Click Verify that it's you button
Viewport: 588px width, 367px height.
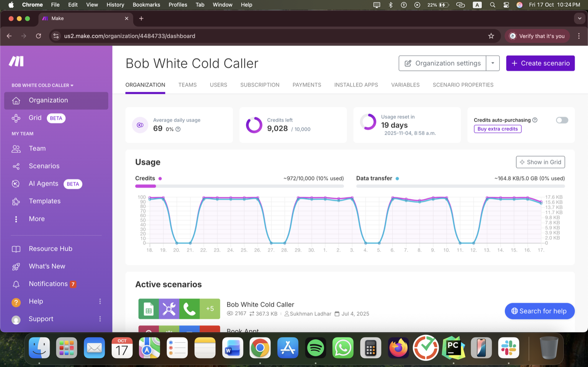click(537, 36)
